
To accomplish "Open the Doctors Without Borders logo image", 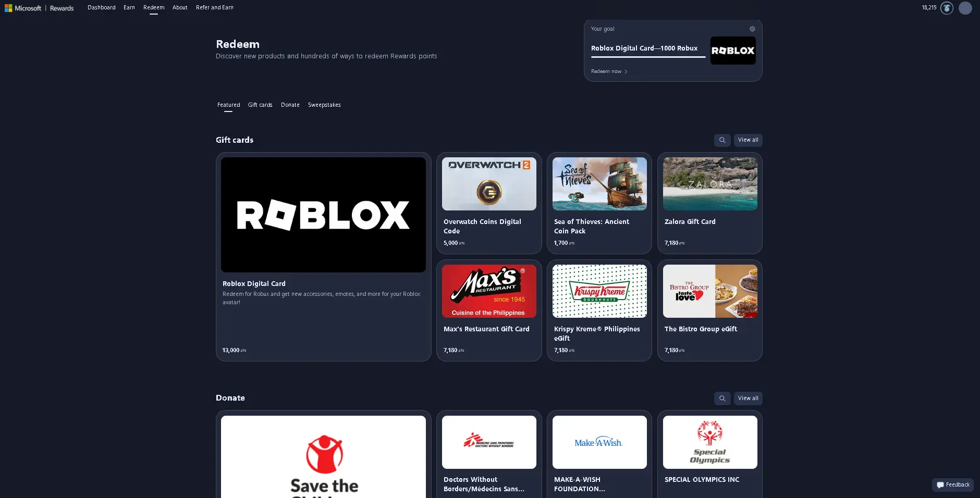I will point(489,442).
